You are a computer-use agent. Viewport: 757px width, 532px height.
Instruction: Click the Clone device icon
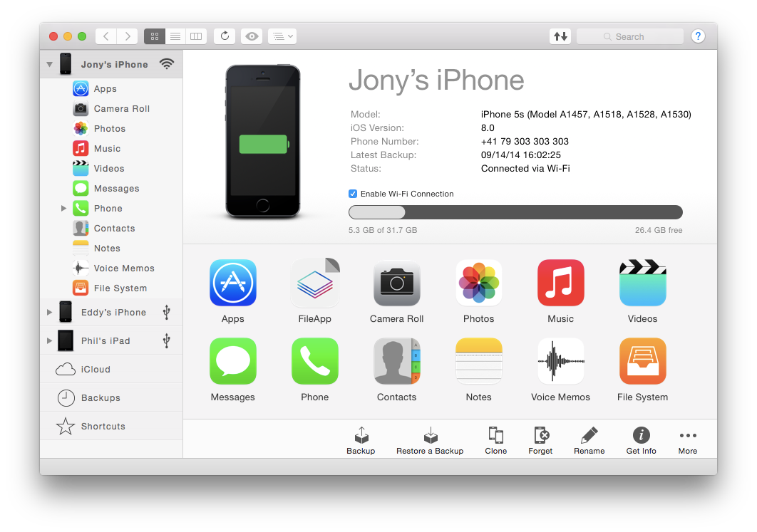tap(495, 436)
